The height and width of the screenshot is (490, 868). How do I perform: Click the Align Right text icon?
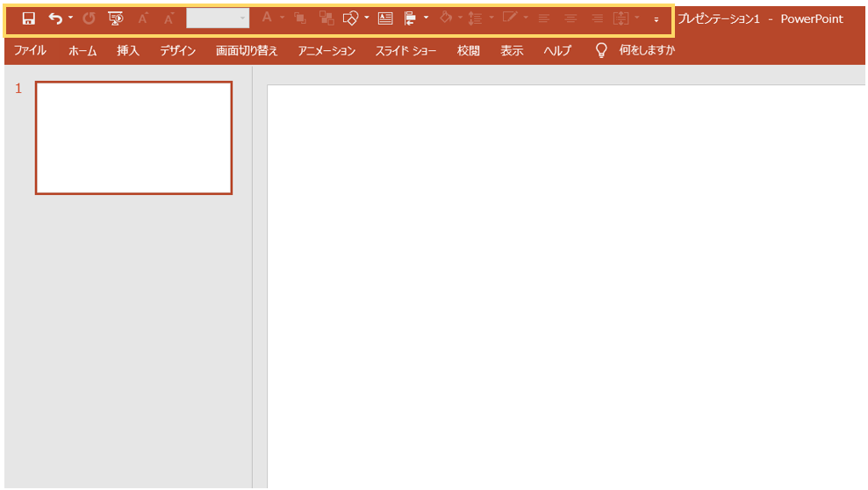[x=597, y=18]
